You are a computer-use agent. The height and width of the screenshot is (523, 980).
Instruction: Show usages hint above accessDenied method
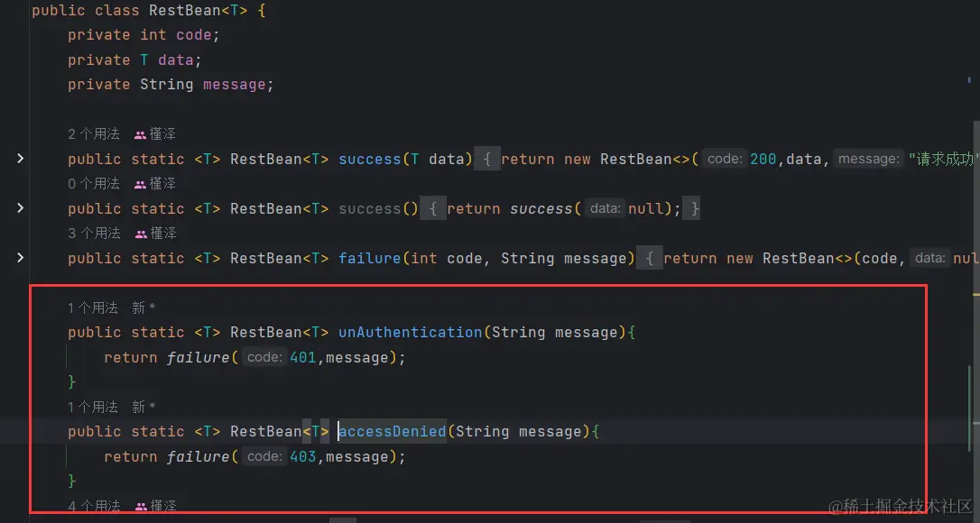(x=93, y=407)
